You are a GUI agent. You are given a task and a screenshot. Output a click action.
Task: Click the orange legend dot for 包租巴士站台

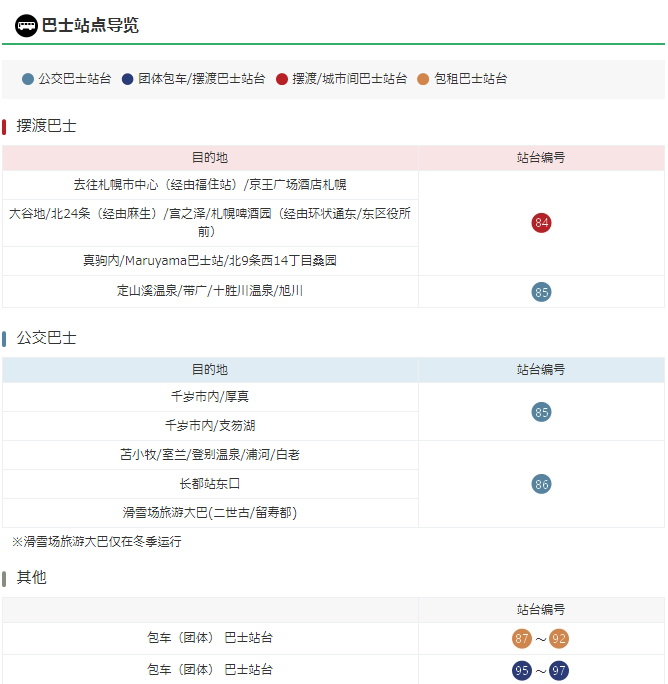point(424,79)
